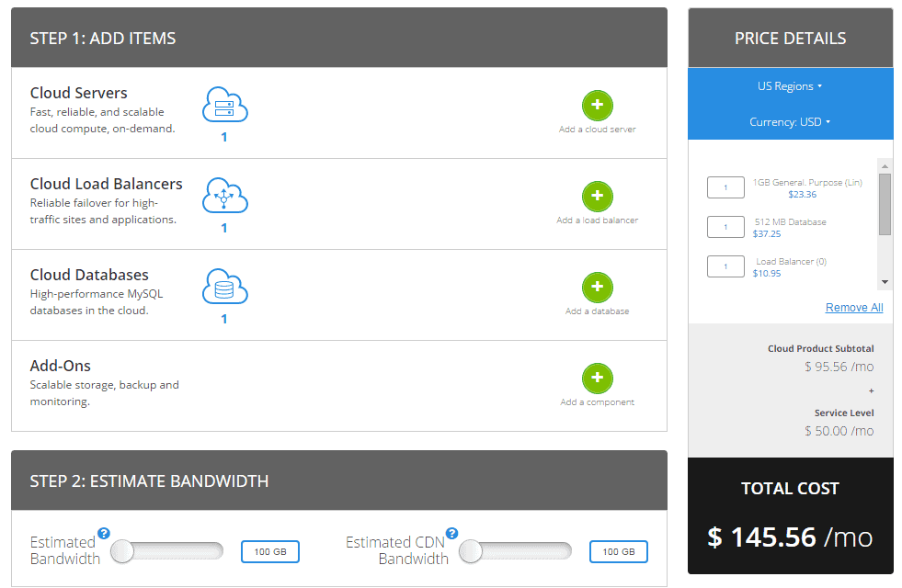Viewport: 902px width, 588px height.
Task: Expand the quantity selector for Load Balancer
Action: coord(725,266)
